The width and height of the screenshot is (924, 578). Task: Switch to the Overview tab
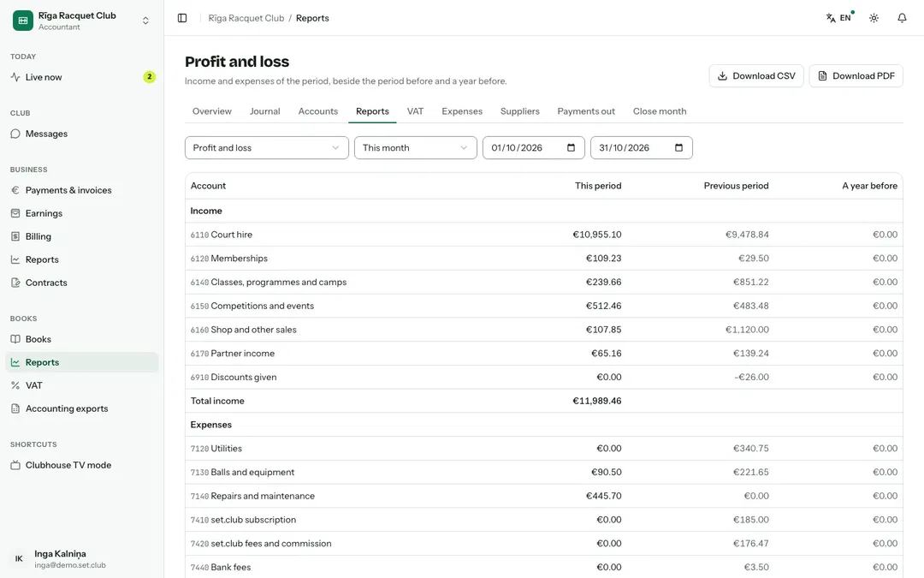212,111
